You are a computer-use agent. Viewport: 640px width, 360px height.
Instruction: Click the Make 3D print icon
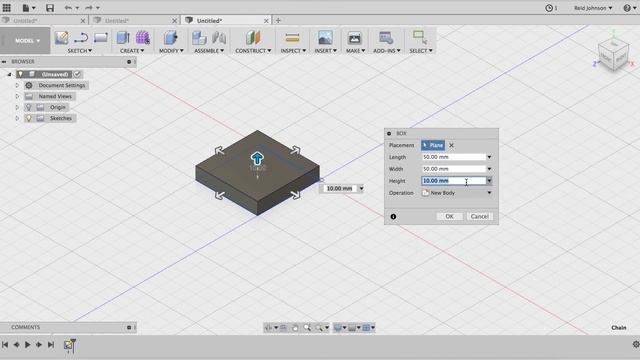click(x=355, y=38)
